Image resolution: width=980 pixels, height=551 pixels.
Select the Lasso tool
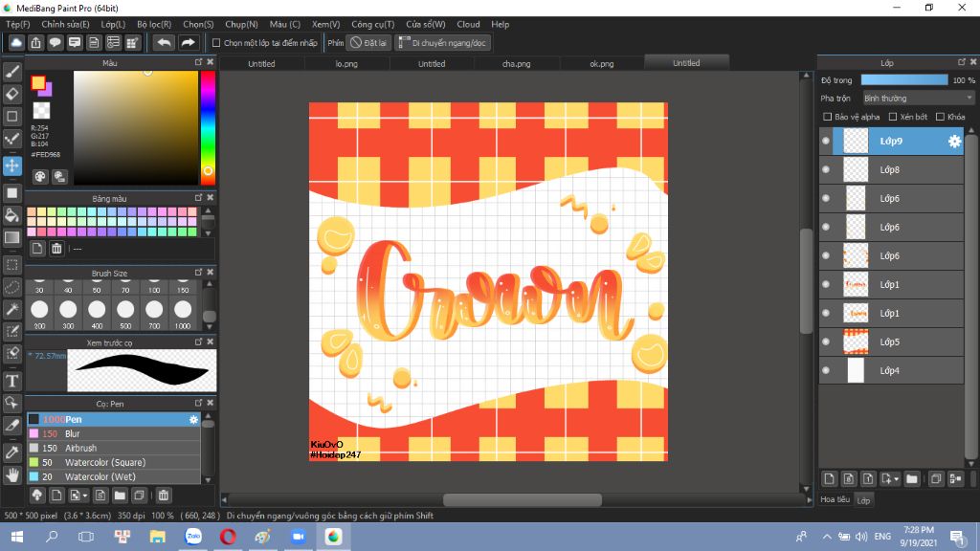pos(11,287)
